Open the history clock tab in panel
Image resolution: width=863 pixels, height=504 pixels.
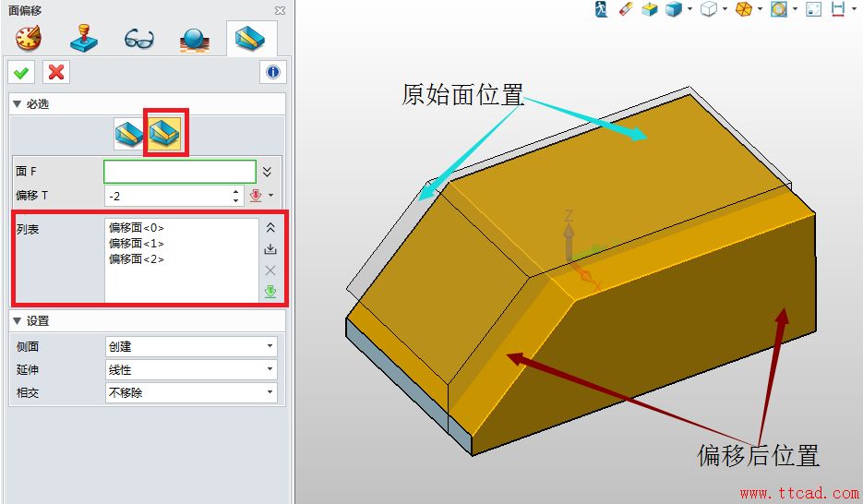click(29, 39)
